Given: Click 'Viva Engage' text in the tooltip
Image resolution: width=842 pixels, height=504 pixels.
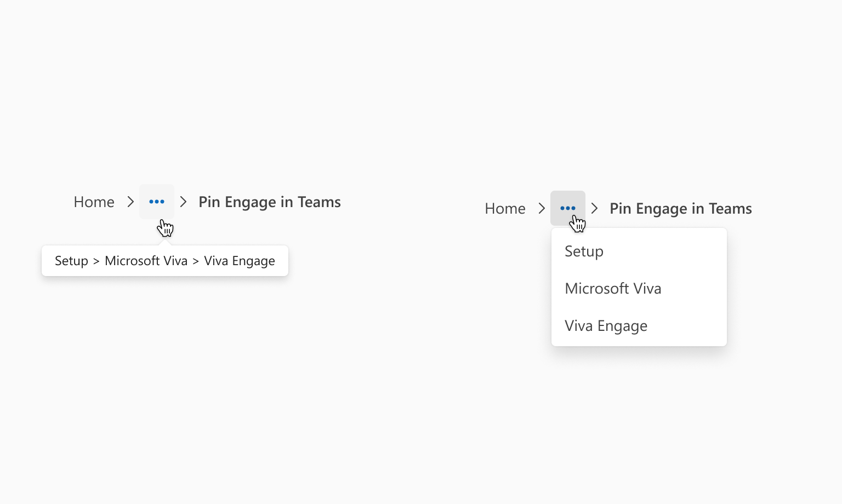Looking at the screenshot, I should coord(240,261).
